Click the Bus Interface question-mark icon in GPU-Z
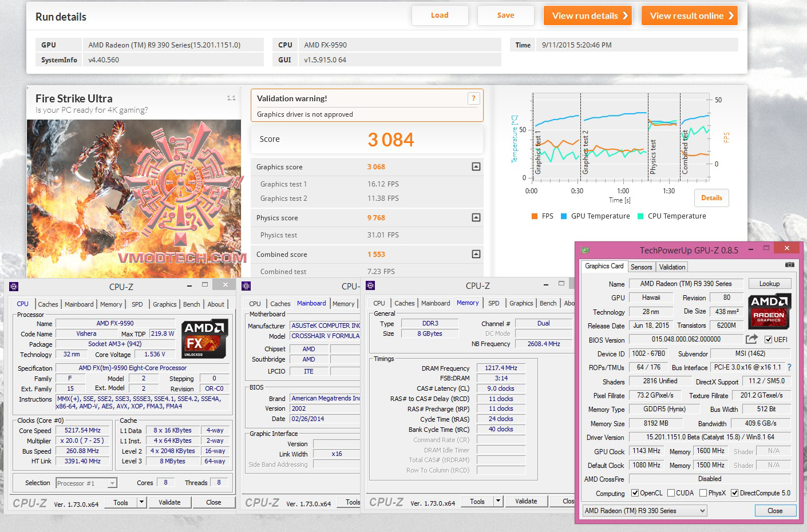Screen dimensions: 807x532 pos(789,367)
